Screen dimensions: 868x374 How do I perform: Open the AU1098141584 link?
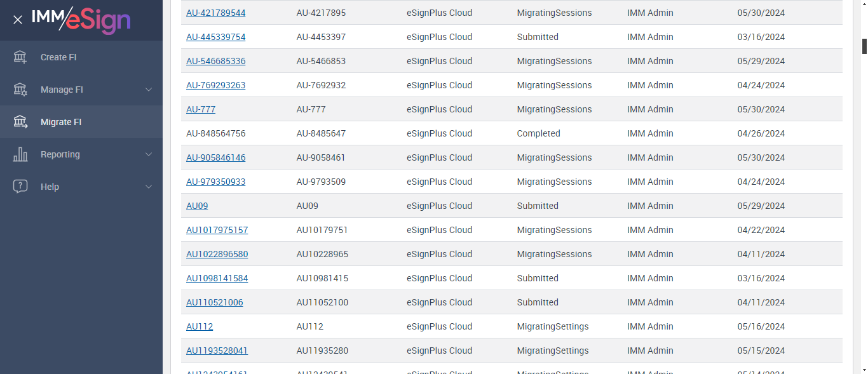[x=217, y=278]
